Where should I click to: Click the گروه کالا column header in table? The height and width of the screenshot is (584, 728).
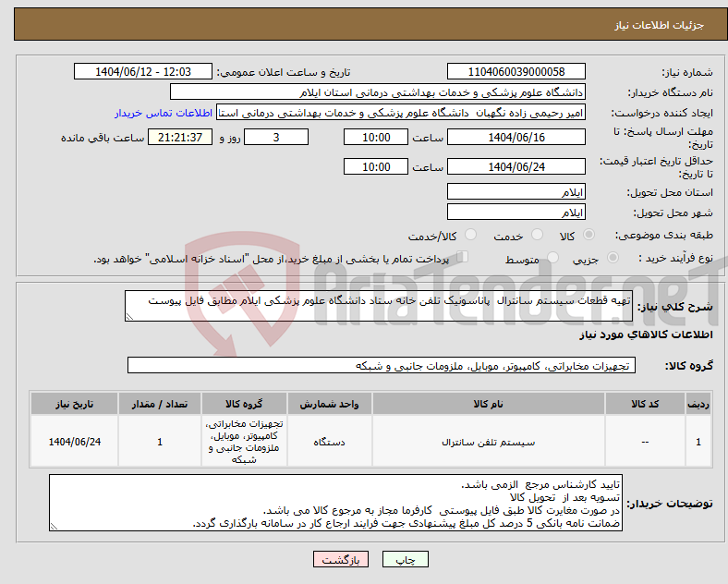pyautogui.click(x=244, y=404)
